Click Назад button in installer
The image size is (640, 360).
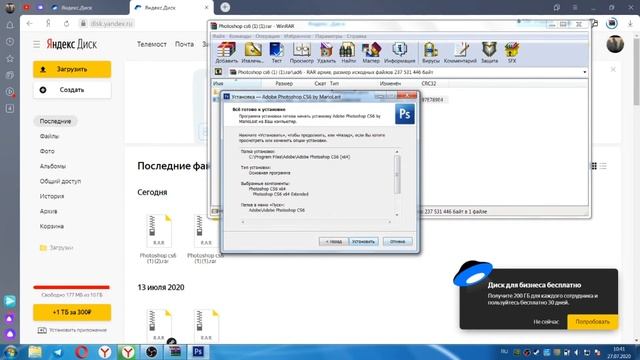333,242
